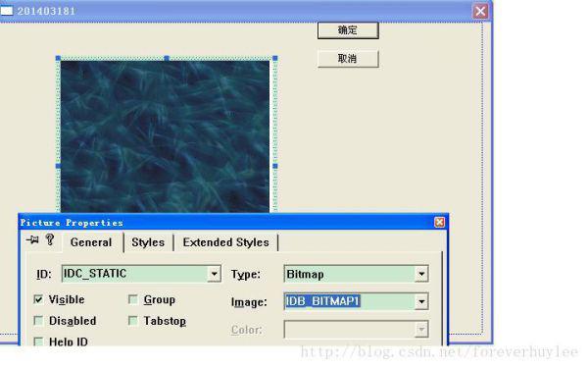
Task: Click the disabled Color dropdown
Action: [x=357, y=330]
